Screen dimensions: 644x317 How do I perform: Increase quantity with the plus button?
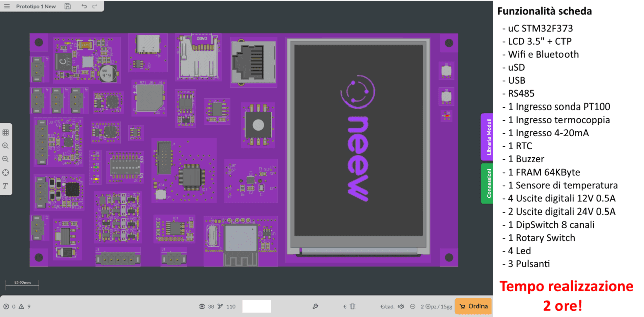(x=428, y=306)
